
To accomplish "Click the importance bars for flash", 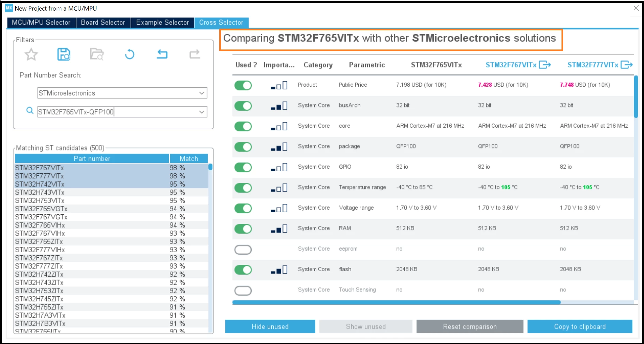I will coord(279,270).
